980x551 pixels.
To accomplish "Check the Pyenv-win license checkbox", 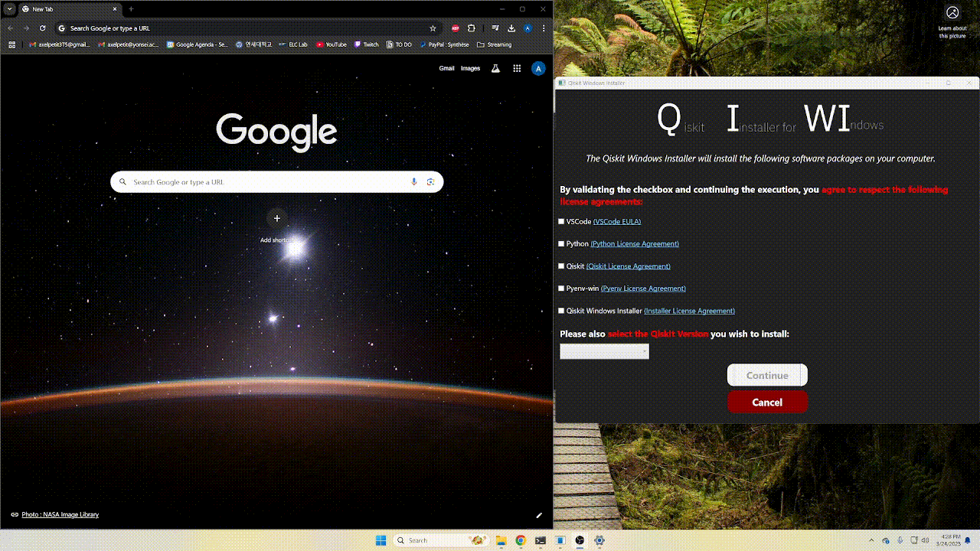I will (561, 289).
